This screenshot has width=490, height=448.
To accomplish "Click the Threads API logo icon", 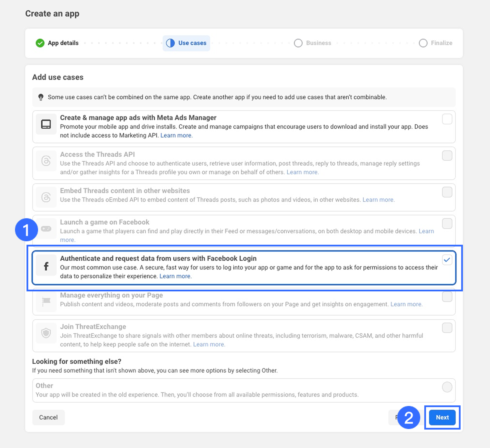I will [x=46, y=161].
